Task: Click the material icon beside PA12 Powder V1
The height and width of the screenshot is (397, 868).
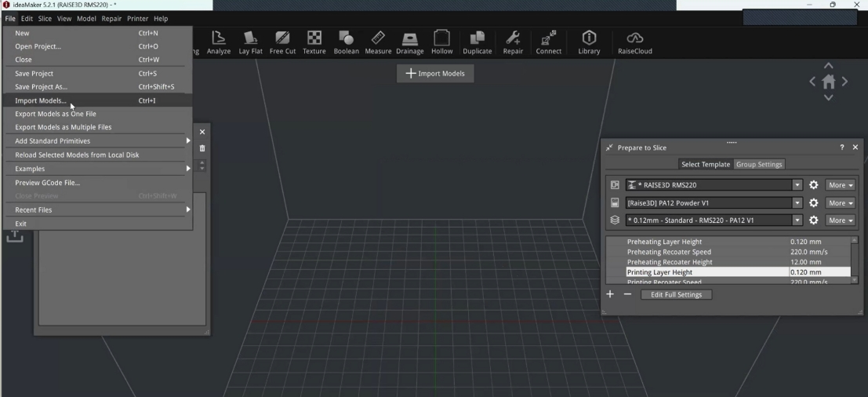Action: (615, 202)
